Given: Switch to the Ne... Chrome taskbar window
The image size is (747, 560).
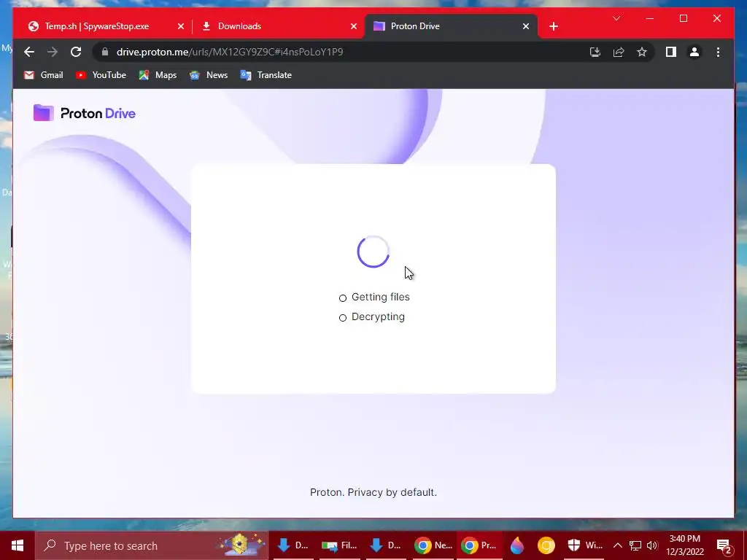Looking at the screenshot, I should [x=432, y=545].
